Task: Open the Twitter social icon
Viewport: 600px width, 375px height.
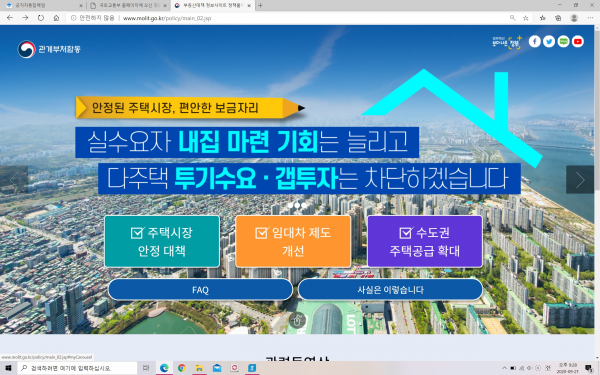Action: [549, 41]
